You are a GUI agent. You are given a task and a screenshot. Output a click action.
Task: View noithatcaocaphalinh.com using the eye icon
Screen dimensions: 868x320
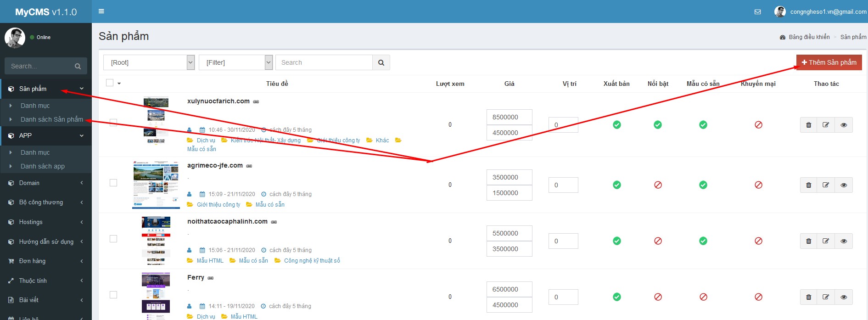pos(843,241)
